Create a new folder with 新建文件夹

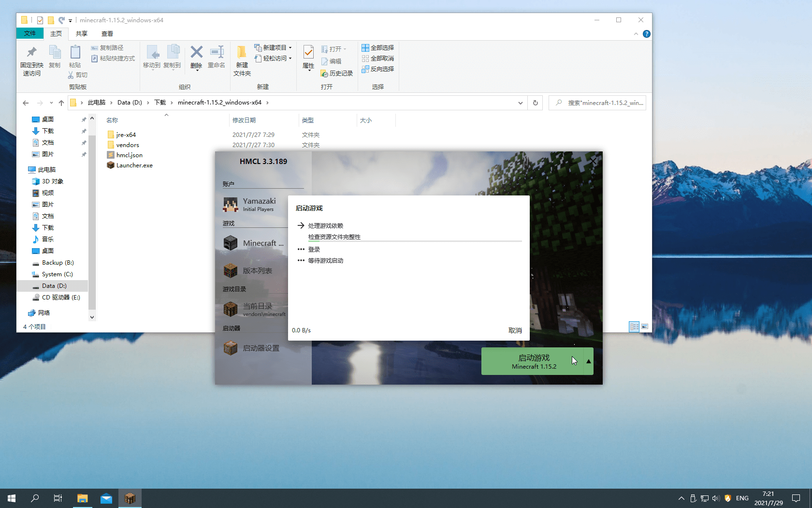coord(242,60)
